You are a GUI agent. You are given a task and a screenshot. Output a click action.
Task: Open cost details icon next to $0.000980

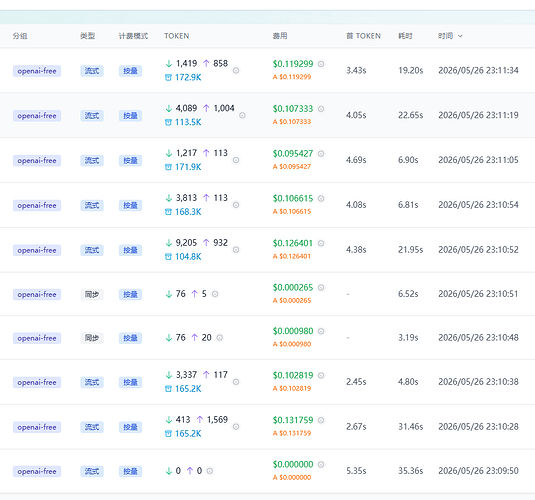pos(321,331)
